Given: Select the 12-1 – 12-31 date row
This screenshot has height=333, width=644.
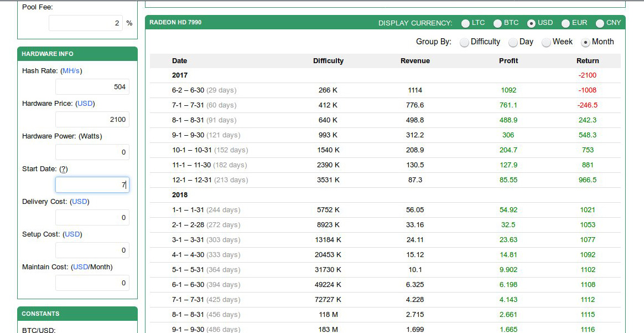Looking at the screenshot, I should click(x=385, y=180).
